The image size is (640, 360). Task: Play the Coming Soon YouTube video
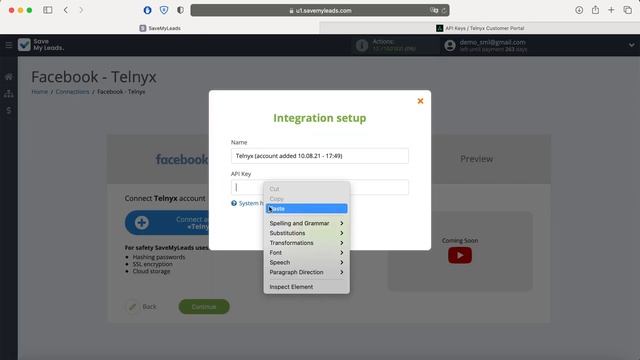[460, 256]
